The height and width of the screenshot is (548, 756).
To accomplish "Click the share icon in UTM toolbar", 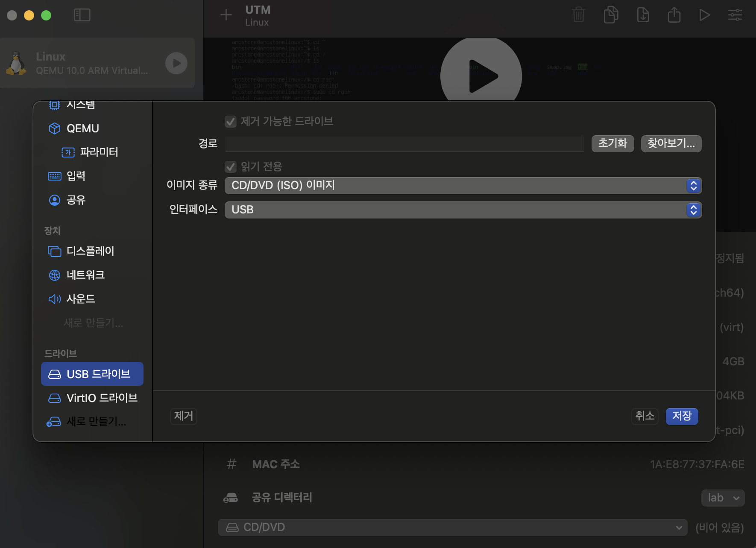I will 674,15.
